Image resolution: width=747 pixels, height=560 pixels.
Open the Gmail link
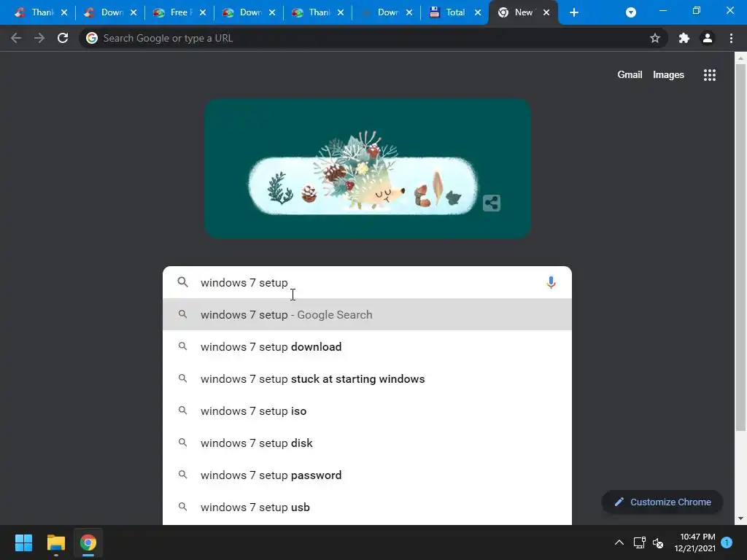coord(630,75)
